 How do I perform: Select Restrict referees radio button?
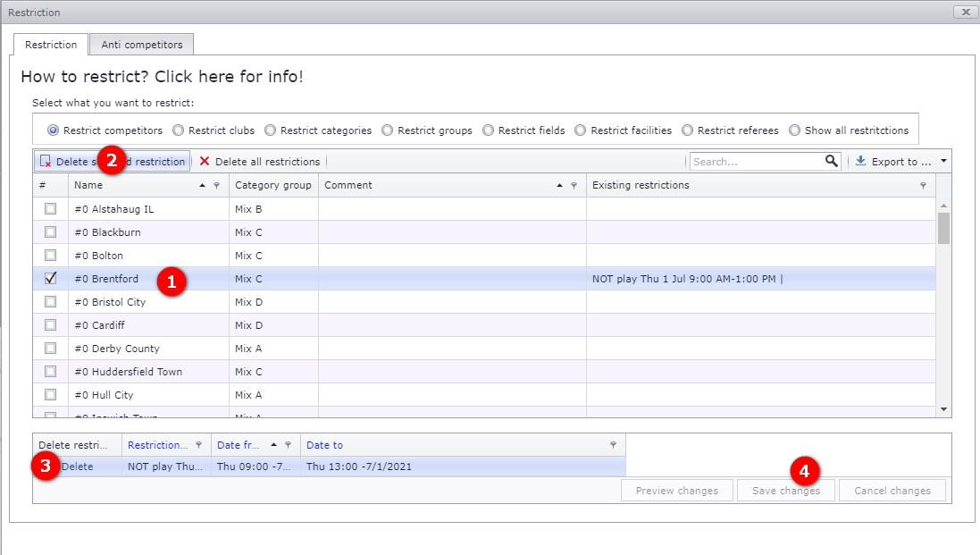[688, 130]
